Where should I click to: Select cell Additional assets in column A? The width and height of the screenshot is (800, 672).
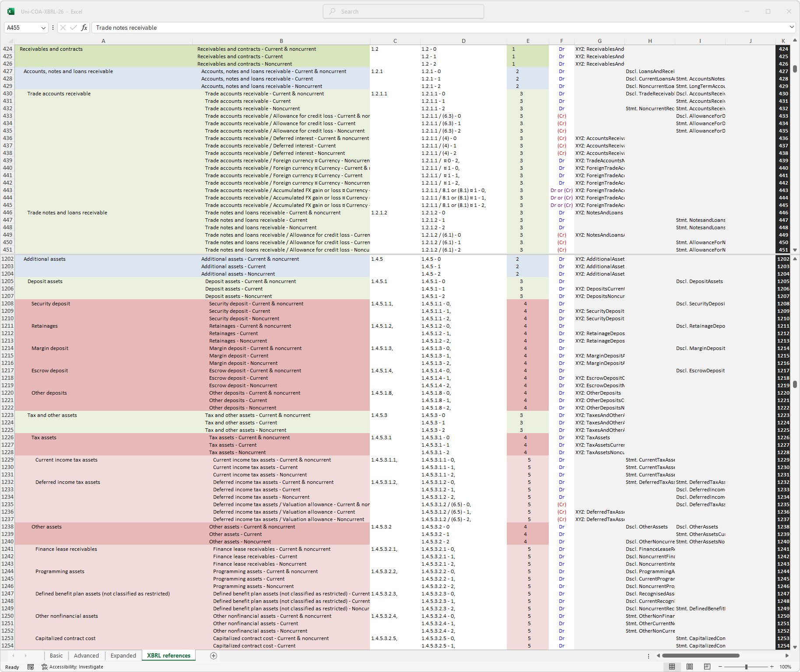click(103, 259)
